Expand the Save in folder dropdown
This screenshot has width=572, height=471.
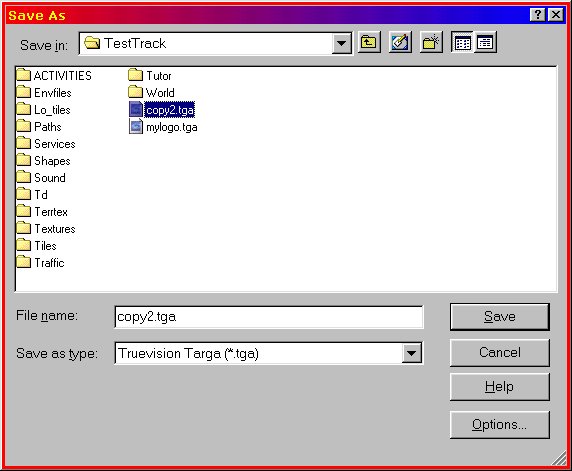342,44
